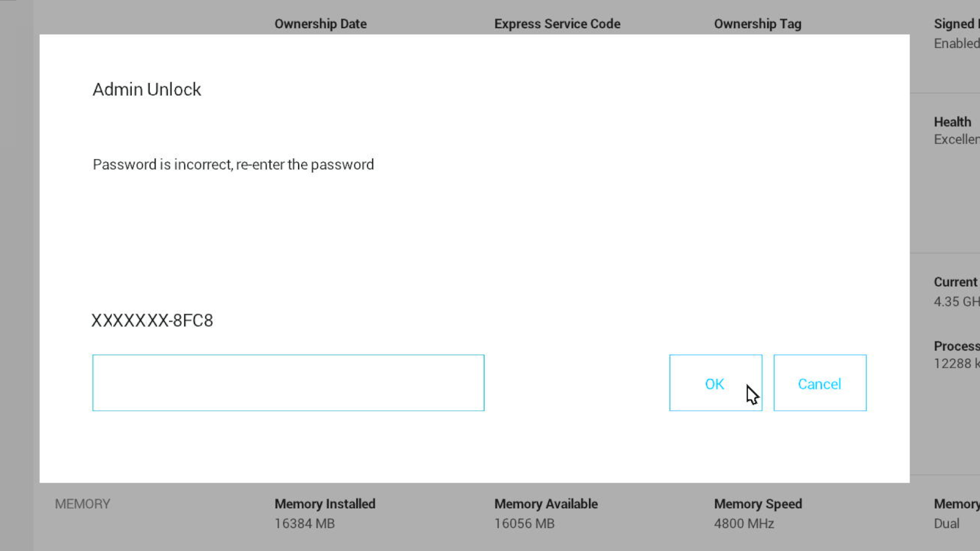Click the Memory Installed label
The image size is (980, 551).
point(325,504)
